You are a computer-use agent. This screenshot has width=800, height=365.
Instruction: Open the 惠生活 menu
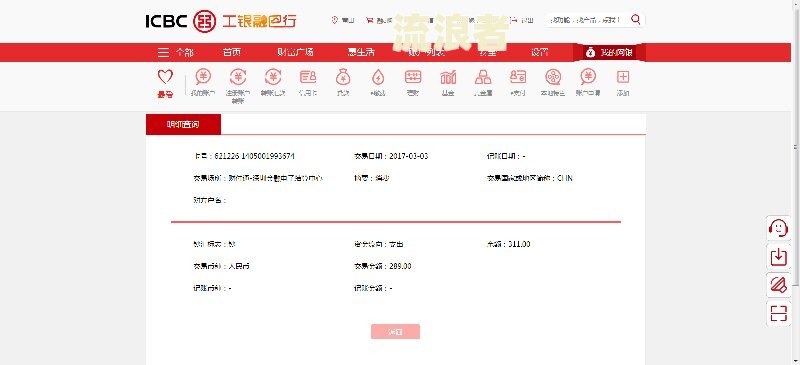point(361,53)
